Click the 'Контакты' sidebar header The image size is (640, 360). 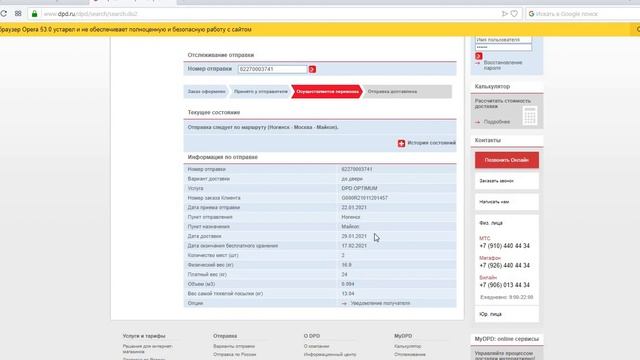[x=507, y=140]
